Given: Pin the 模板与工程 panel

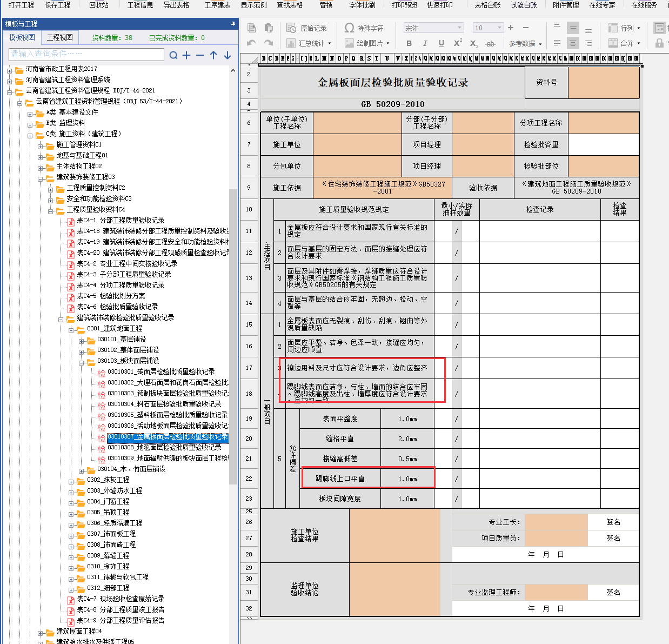Looking at the screenshot, I should point(233,24).
